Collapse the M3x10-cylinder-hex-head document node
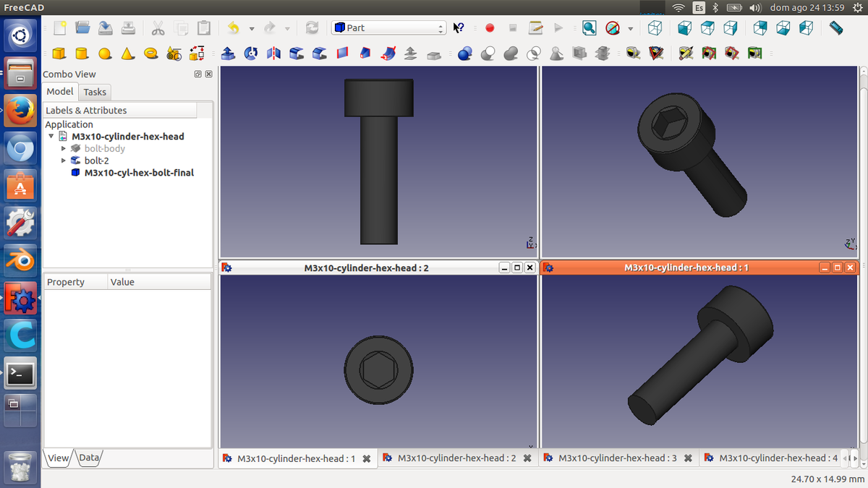The image size is (868, 488). coord(51,136)
